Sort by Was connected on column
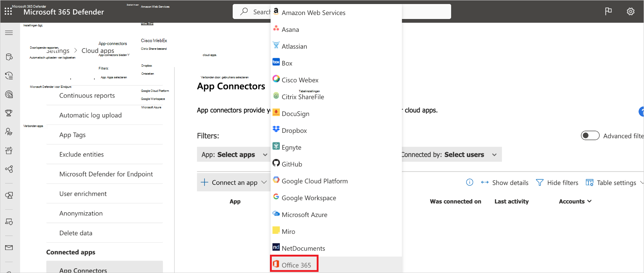Viewport: 644px width, 273px height. point(456,201)
